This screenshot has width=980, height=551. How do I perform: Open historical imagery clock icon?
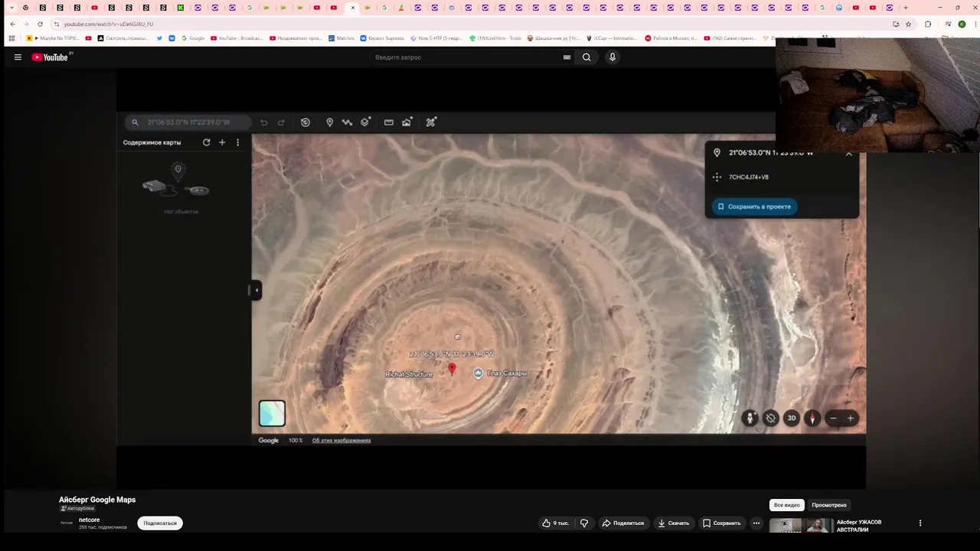point(305,122)
